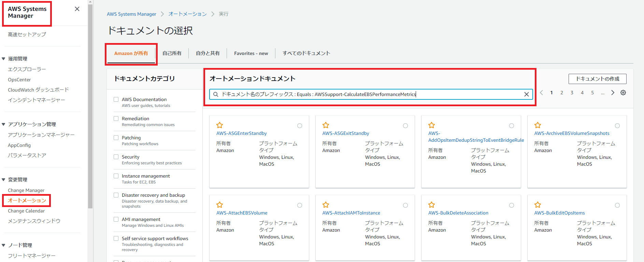This screenshot has width=644, height=262.
Task: Open AppConfig in the sidebar
Action: coord(19,145)
